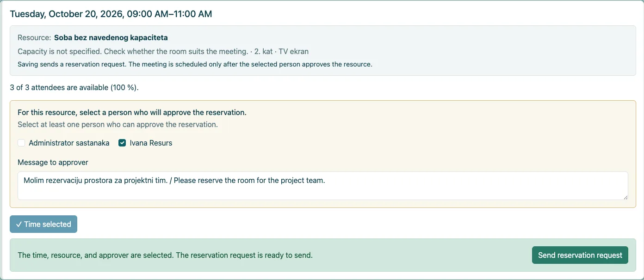The image size is (644, 280).
Task: Check the Administrator sastanaka checkbox
Action: pyautogui.click(x=21, y=143)
